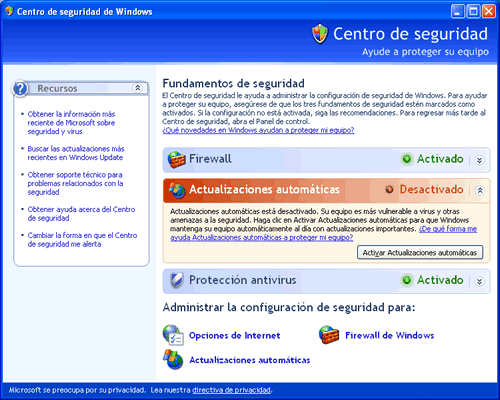Collapse the Recursos panel
The width and height of the screenshot is (500, 400).
coord(137,88)
